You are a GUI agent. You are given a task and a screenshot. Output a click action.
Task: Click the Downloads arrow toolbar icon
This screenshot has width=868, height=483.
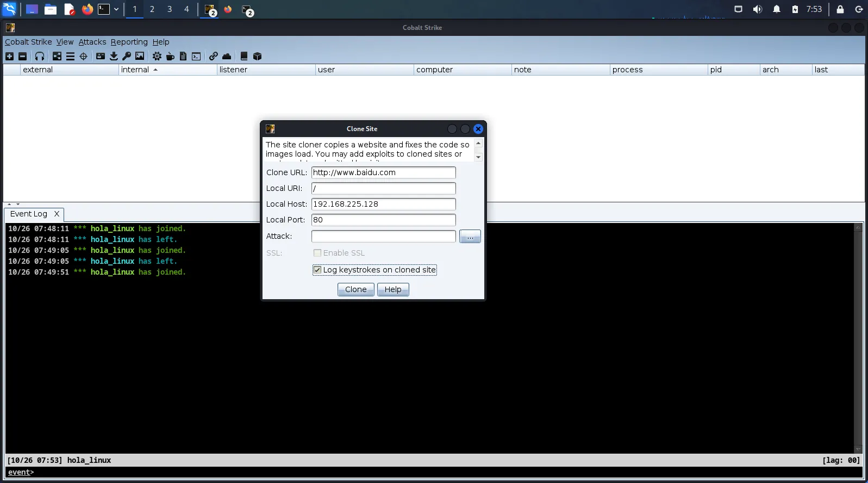114,56
